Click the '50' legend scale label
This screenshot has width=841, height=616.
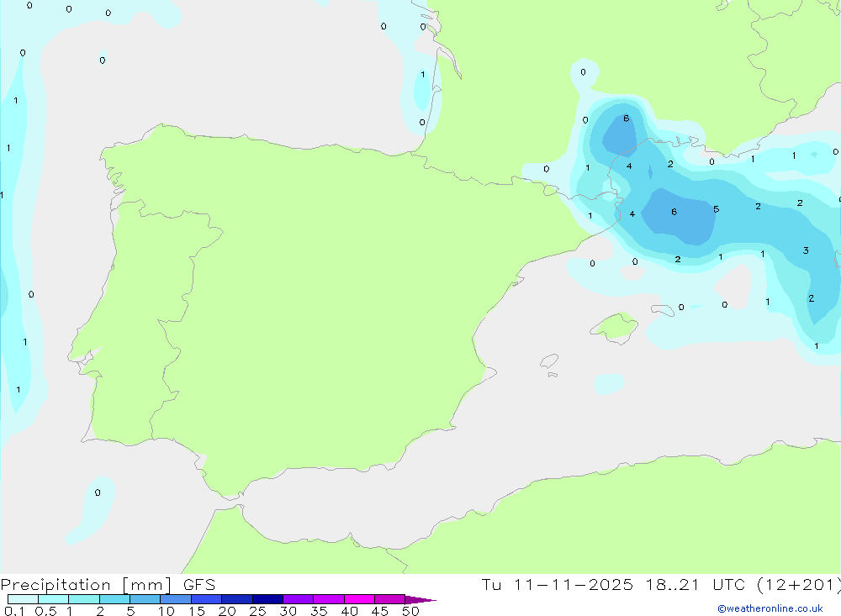coord(411,611)
